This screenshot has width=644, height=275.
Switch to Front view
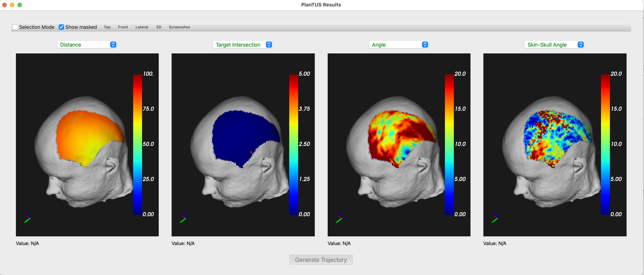click(x=123, y=27)
